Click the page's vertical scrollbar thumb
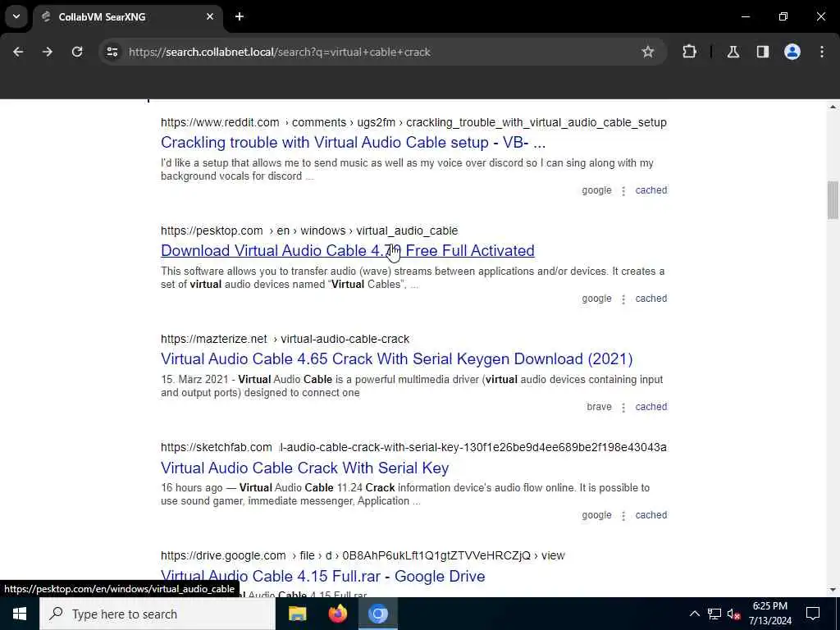Viewport: 840px width, 630px height. pos(833,200)
